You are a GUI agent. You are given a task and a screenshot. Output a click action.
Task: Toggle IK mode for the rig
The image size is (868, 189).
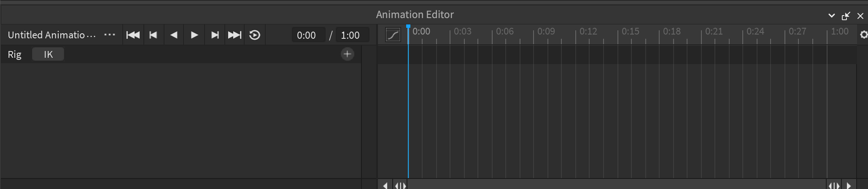click(x=48, y=54)
